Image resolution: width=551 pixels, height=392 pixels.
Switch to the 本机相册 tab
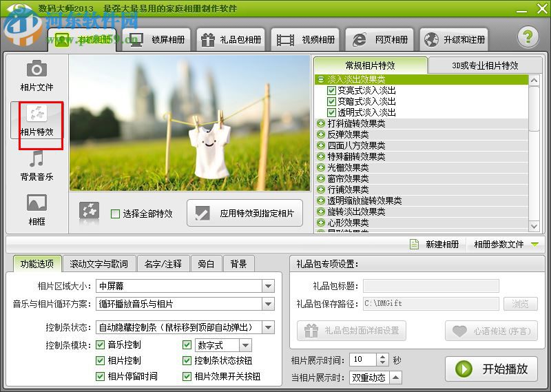coord(82,40)
